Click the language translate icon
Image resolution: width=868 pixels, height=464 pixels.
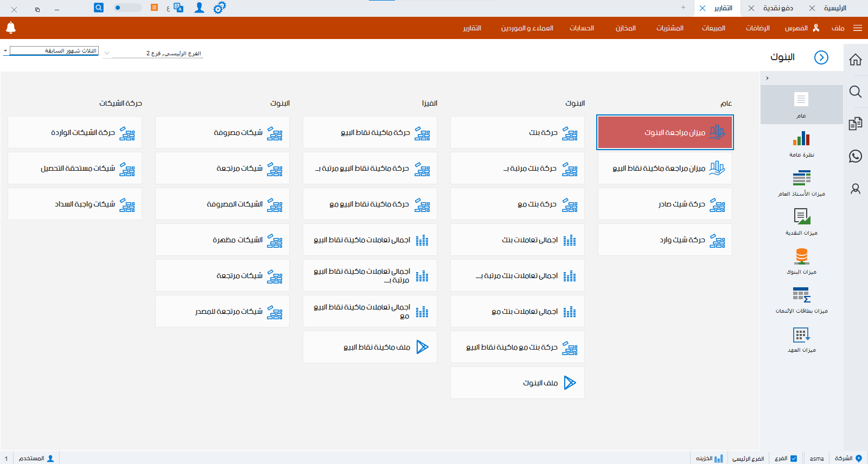(178, 8)
